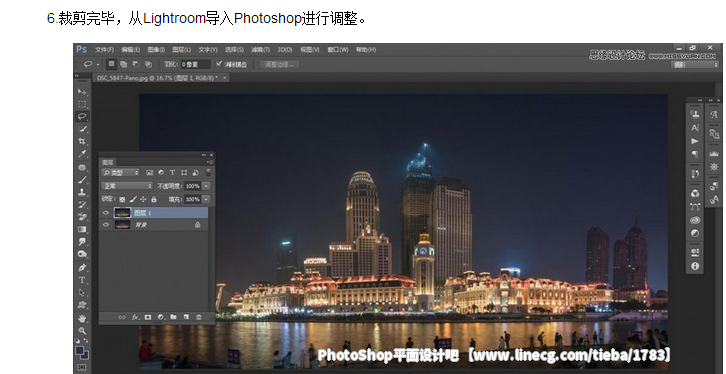
Task: Open the 图层(L) menu
Action: coord(182,50)
